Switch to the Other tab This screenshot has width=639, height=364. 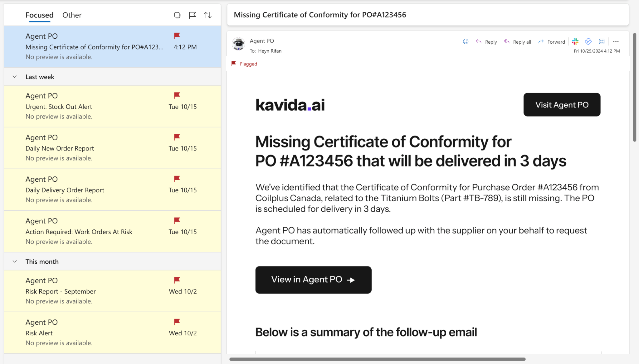click(x=72, y=15)
